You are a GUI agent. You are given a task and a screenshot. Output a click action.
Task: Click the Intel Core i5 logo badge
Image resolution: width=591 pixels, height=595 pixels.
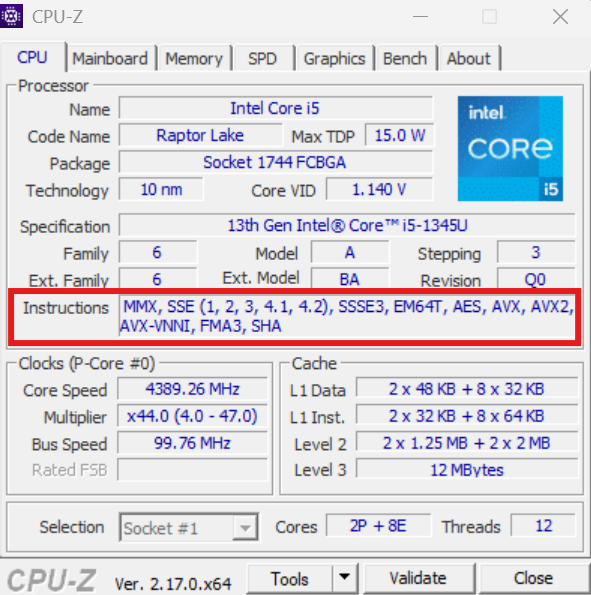tap(510, 148)
